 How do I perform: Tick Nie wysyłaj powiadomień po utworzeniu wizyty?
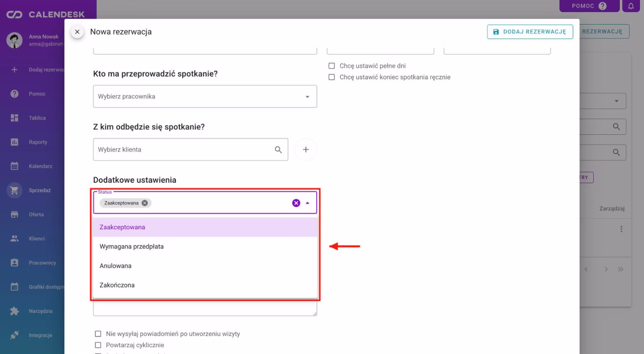[x=98, y=334]
